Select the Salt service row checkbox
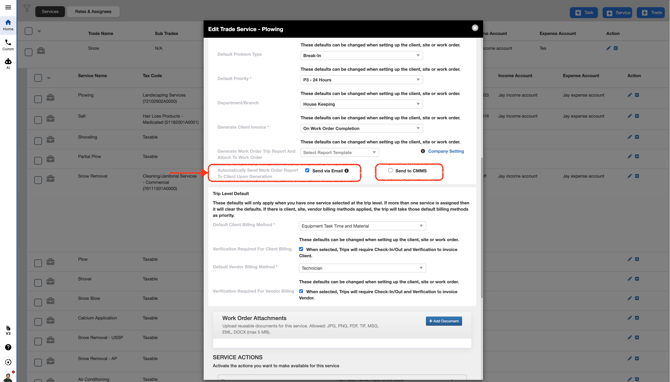The image size is (670, 382). (x=38, y=120)
